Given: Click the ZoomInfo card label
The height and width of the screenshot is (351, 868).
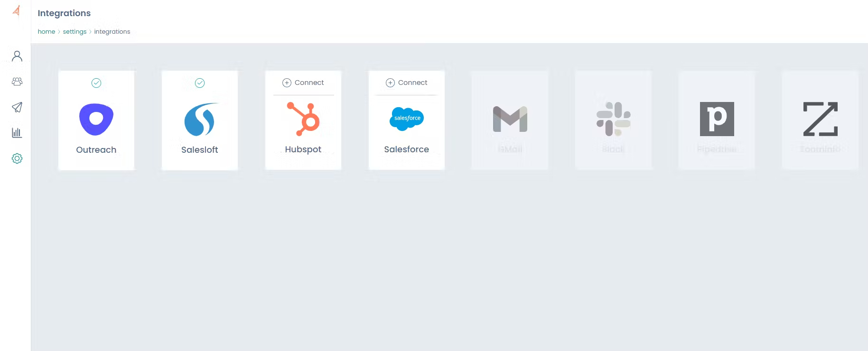Looking at the screenshot, I should coord(821,149).
